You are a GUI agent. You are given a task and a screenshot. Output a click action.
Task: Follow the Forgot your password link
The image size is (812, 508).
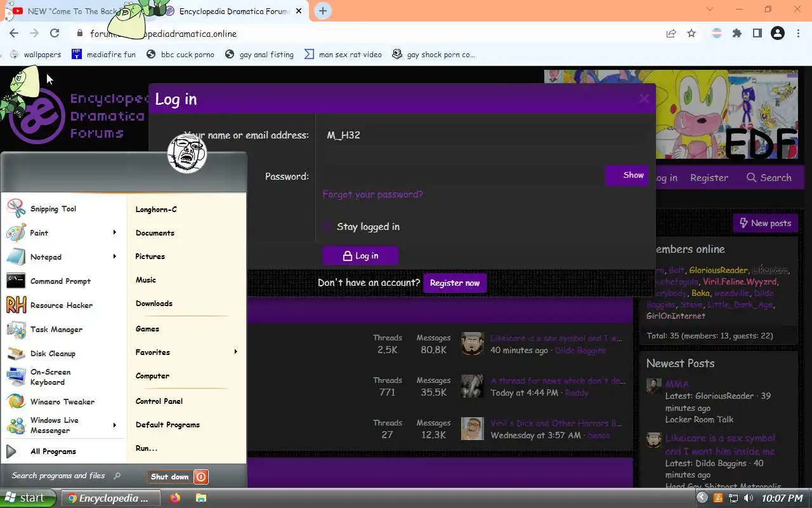click(x=372, y=194)
